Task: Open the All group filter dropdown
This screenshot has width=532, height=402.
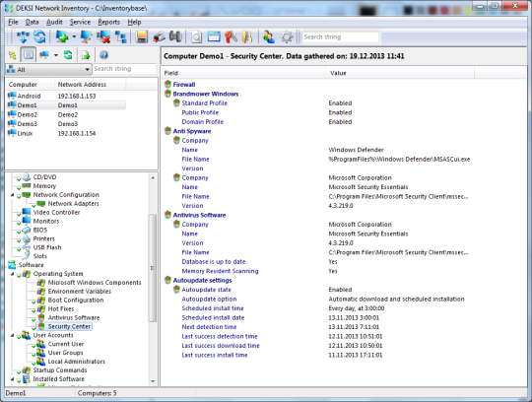Action: pyautogui.click(x=48, y=70)
